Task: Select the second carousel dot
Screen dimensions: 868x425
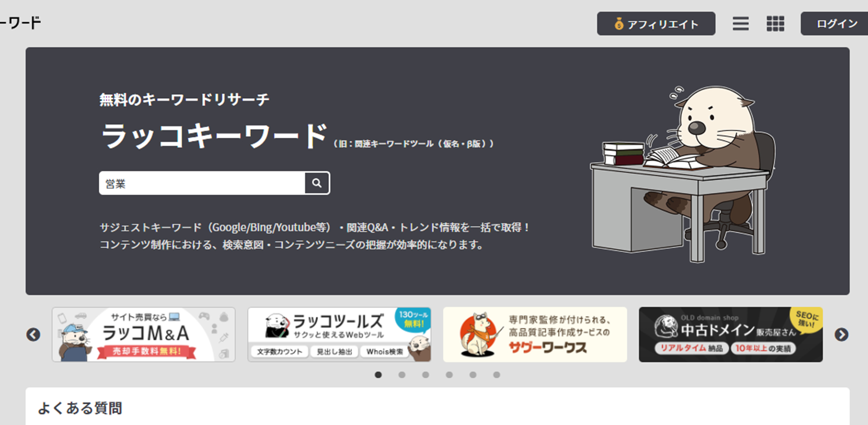Action: click(402, 375)
